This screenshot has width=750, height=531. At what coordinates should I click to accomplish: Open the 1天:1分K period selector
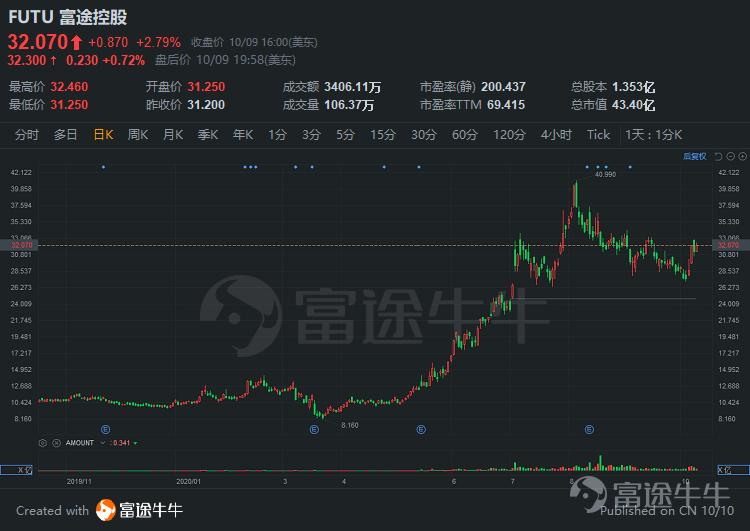pyautogui.click(x=653, y=135)
